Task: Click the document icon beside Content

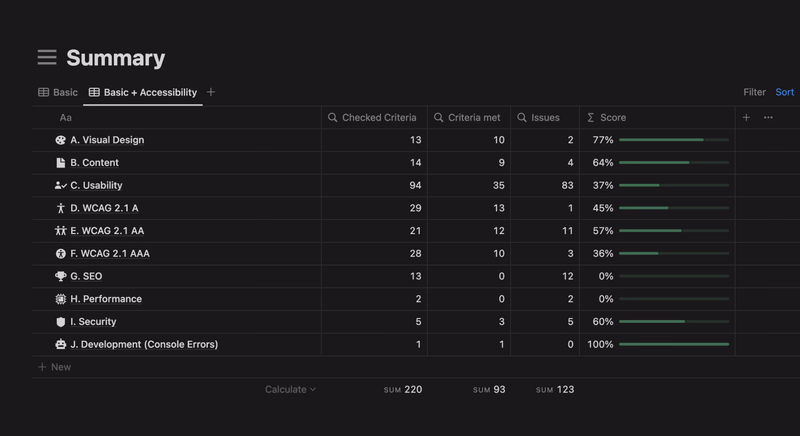Action: click(x=60, y=163)
